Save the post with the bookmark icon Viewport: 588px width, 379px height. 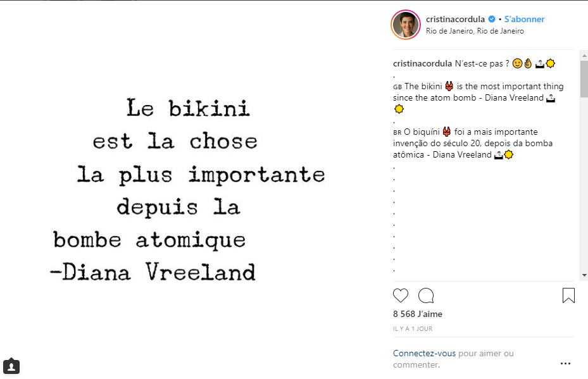click(568, 295)
